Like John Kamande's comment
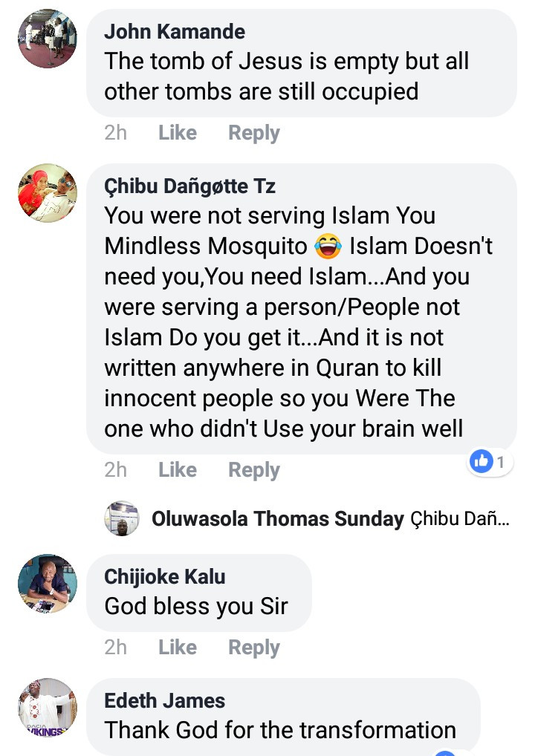The width and height of the screenshot is (535, 756). pos(178,133)
